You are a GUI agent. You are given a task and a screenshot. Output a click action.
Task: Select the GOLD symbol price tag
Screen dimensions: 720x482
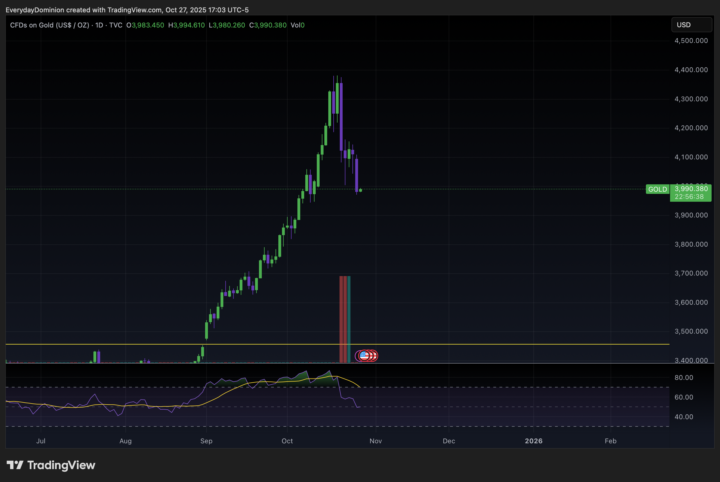click(657, 189)
